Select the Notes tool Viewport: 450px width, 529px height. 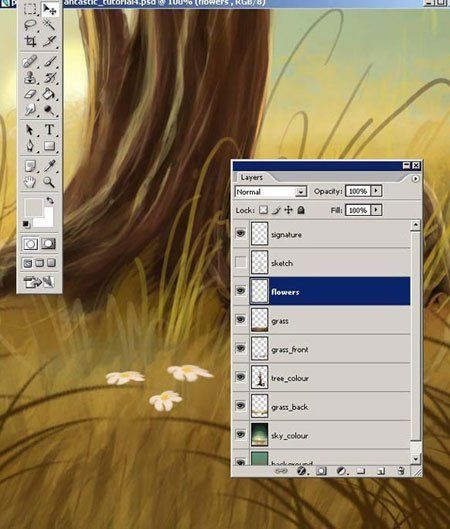pyautogui.click(x=30, y=166)
